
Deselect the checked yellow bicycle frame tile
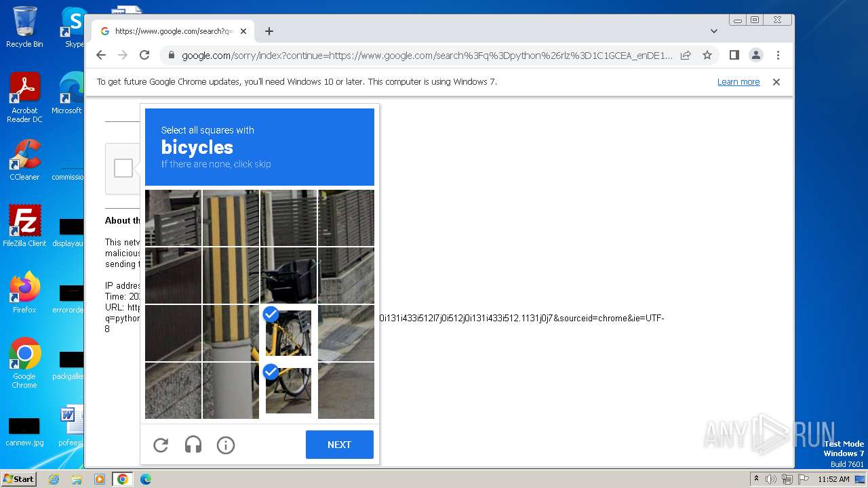point(288,333)
